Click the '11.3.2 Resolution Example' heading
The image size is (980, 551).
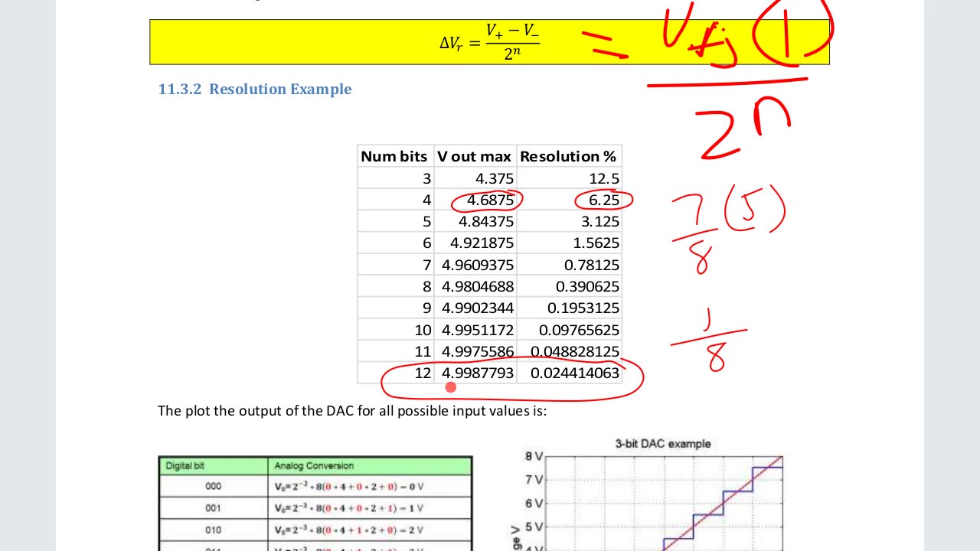point(255,89)
